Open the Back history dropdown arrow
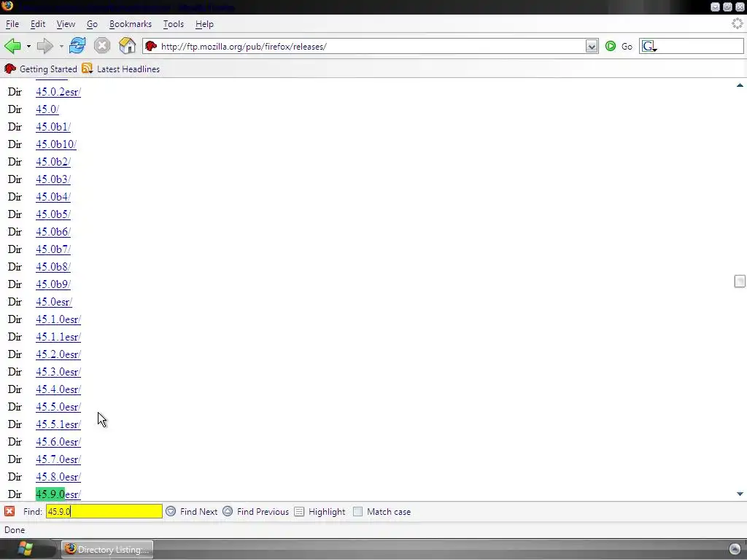747x560 pixels. coord(28,47)
